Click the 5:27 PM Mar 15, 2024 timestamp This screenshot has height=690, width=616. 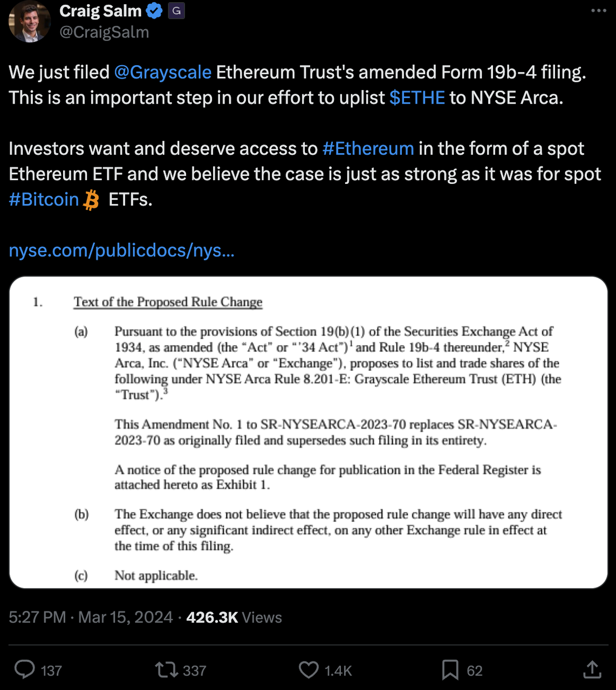91,617
